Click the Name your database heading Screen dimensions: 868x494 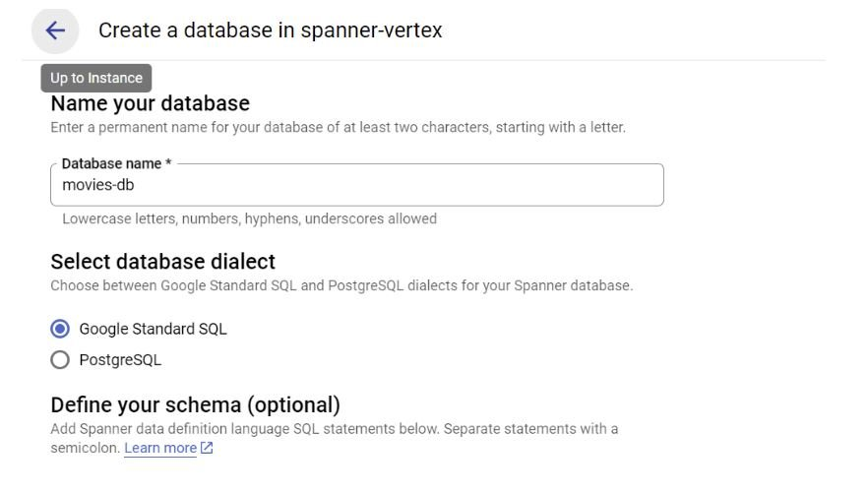[x=150, y=103]
